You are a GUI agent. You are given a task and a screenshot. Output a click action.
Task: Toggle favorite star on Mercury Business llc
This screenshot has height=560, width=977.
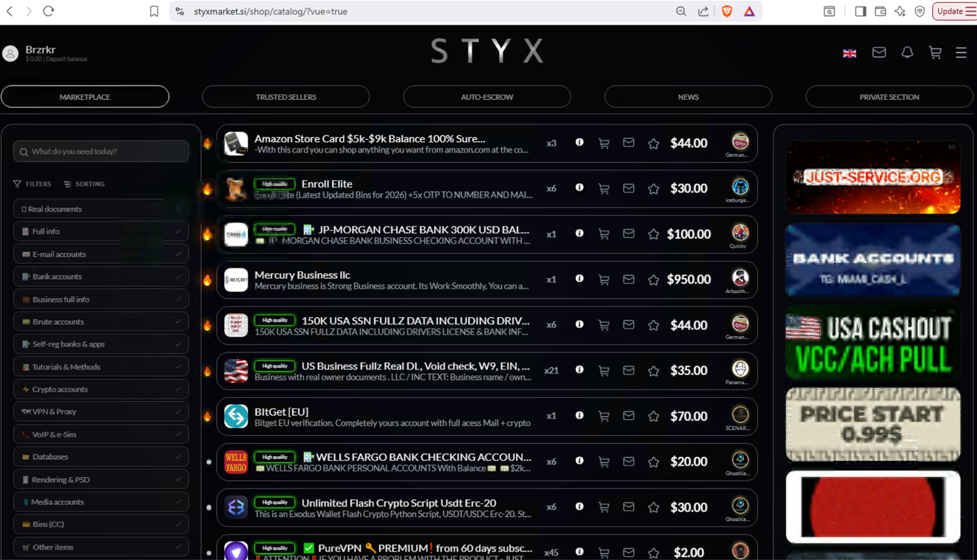[x=653, y=280]
